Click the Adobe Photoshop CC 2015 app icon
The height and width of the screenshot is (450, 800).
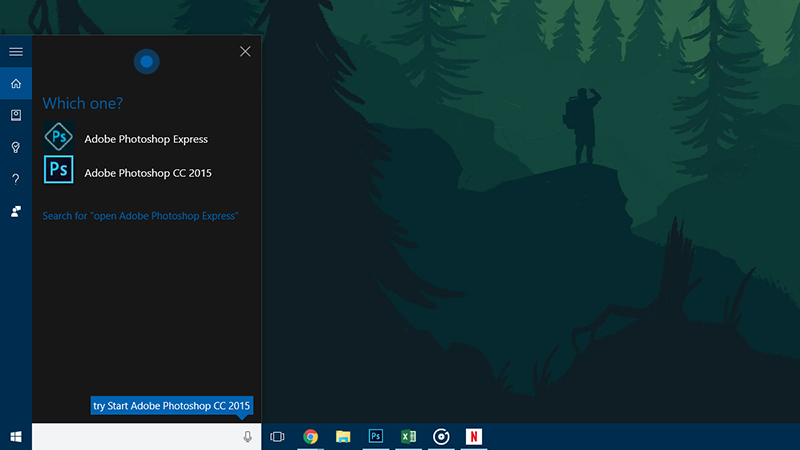pyautogui.click(x=59, y=169)
